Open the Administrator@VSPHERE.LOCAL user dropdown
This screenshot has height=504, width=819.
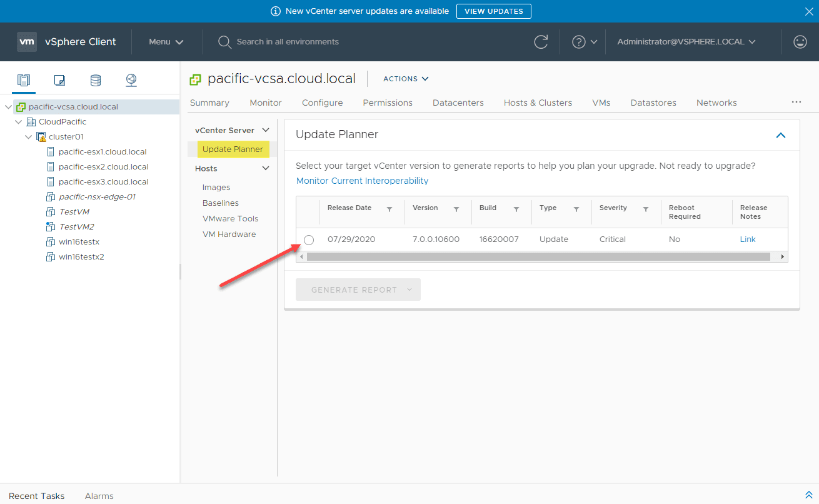[686, 42]
